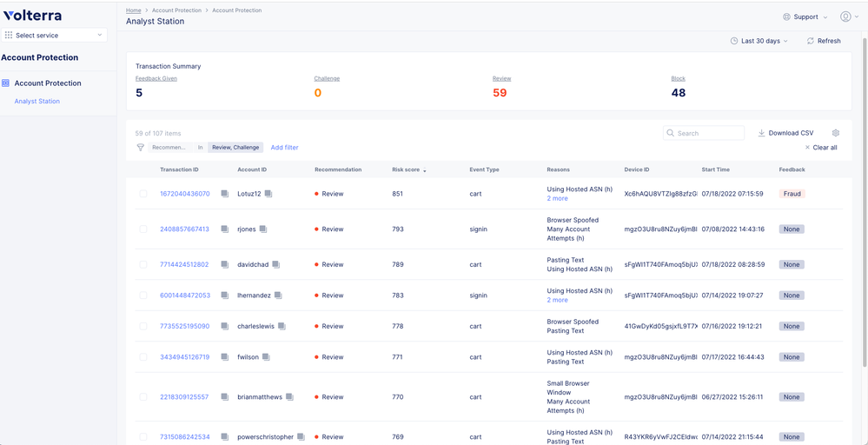Click the Download CSV button
This screenshot has width=868, height=445.
(x=785, y=133)
